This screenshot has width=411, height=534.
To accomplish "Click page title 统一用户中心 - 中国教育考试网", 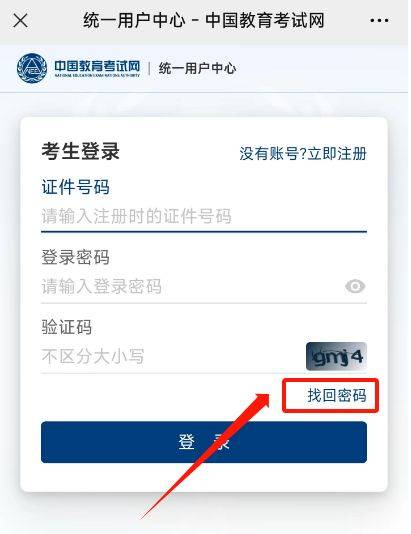I will 204,20.
